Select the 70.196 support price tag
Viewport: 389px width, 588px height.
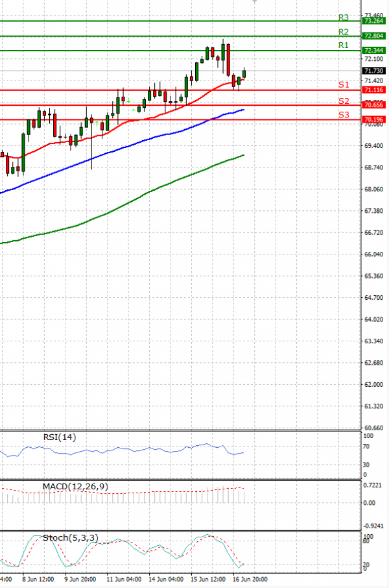373,119
